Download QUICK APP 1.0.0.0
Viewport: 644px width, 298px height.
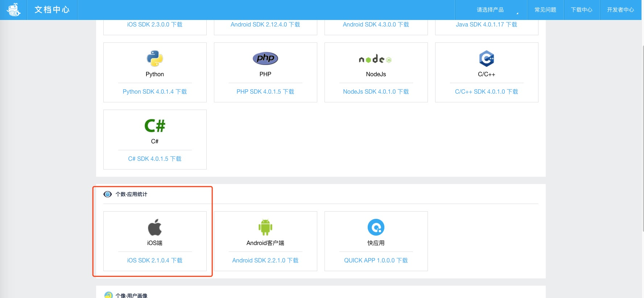pyautogui.click(x=376, y=260)
